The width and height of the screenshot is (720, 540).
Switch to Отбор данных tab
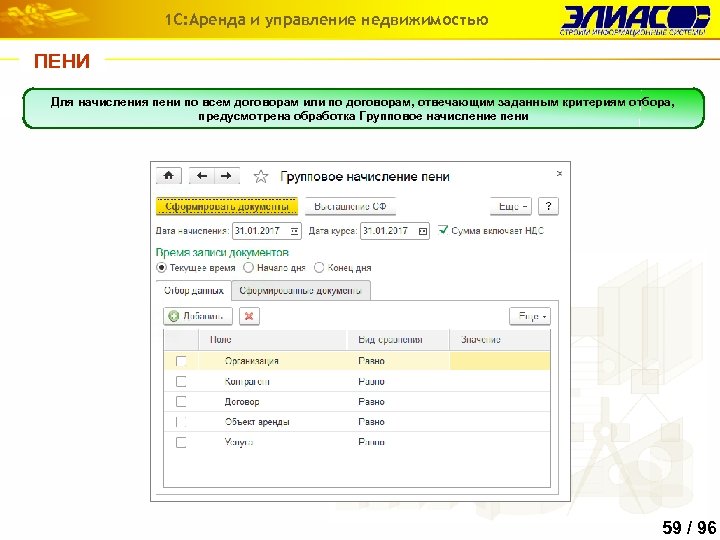(194, 290)
